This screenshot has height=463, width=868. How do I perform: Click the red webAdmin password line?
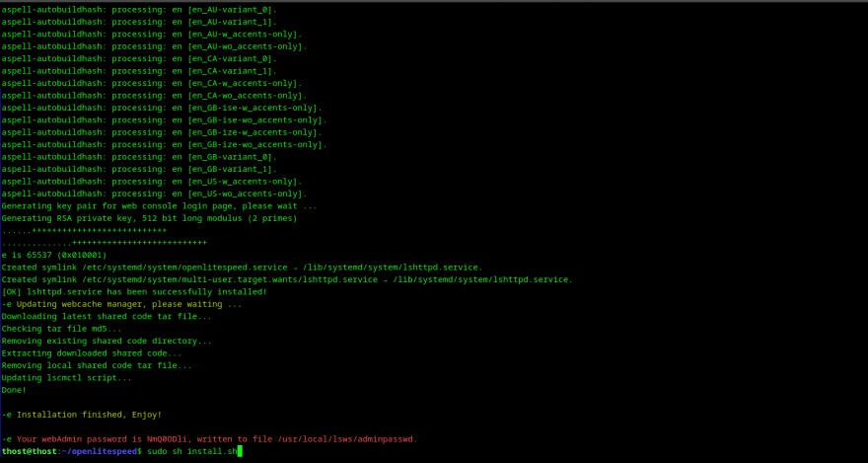(209, 438)
